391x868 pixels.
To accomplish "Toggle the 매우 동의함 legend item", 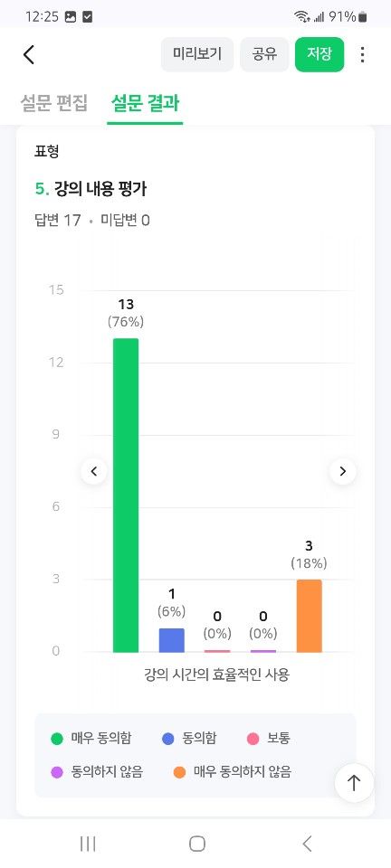I will [x=91, y=738].
